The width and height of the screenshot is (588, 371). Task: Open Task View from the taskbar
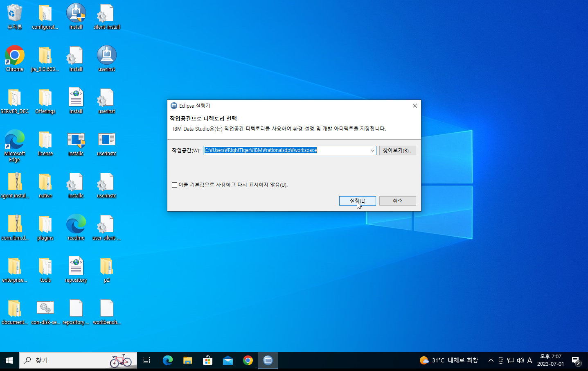(x=147, y=360)
